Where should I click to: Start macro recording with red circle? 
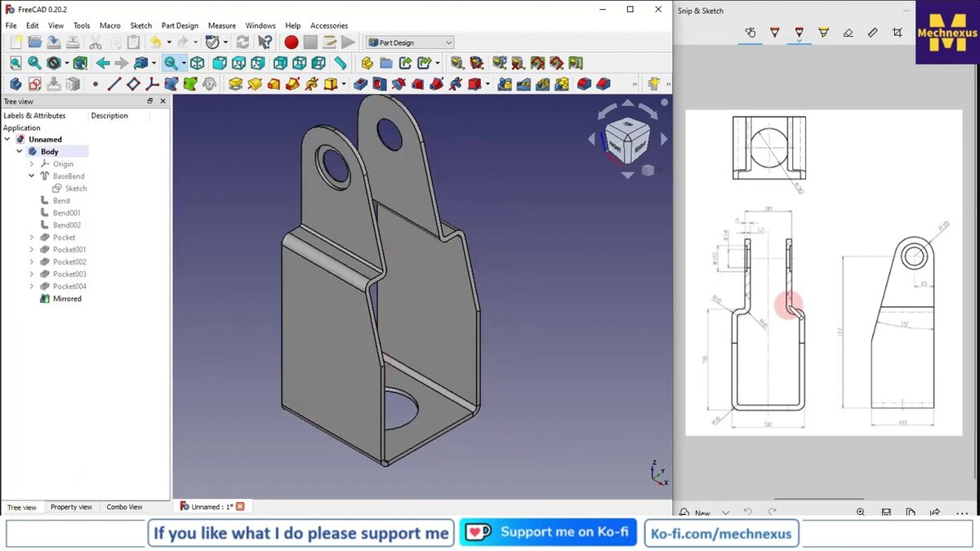pos(292,42)
